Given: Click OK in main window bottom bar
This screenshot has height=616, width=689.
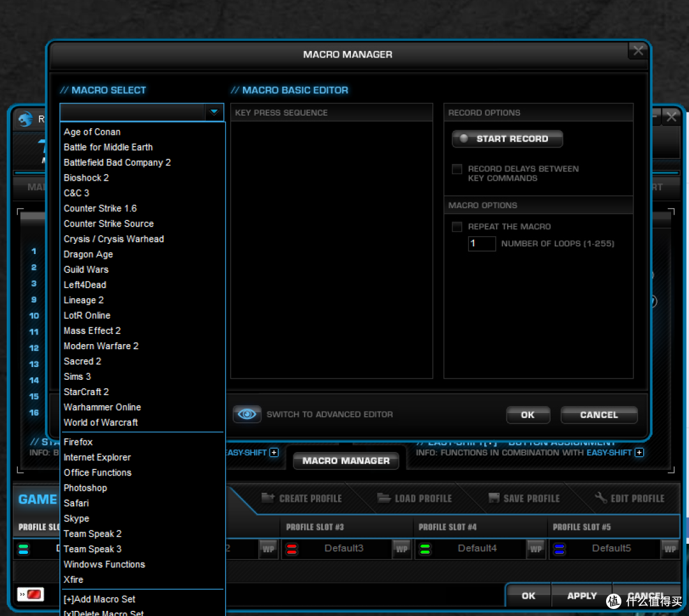Looking at the screenshot, I should point(528,596).
